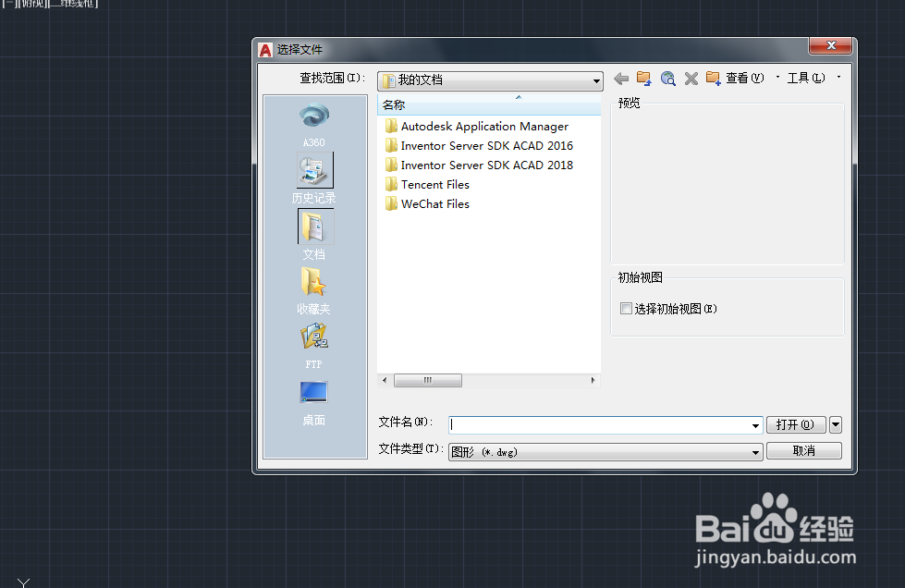Go up one folder level
The height and width of the screenshot is (588, 905).
(x=644, y=79)
